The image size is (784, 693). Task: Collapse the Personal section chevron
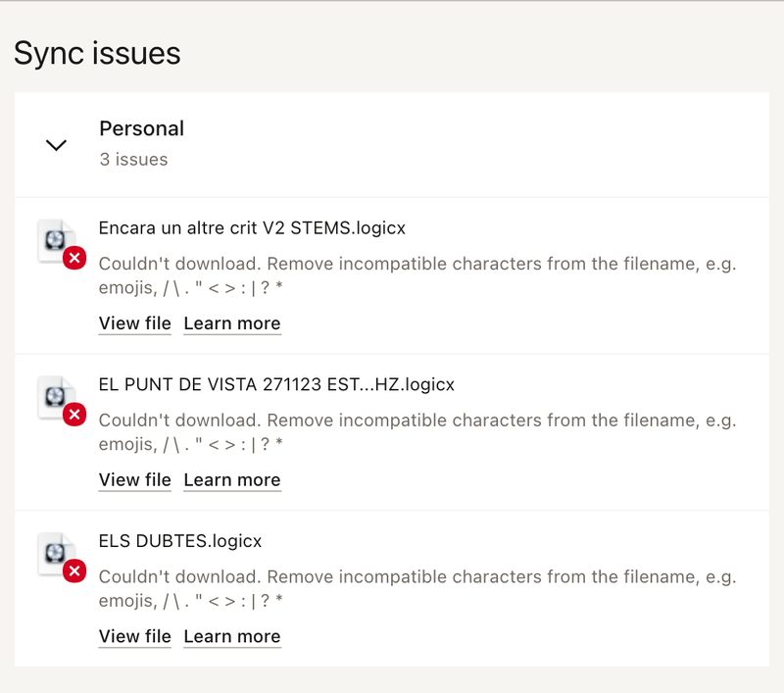click(x=57, y=145)
